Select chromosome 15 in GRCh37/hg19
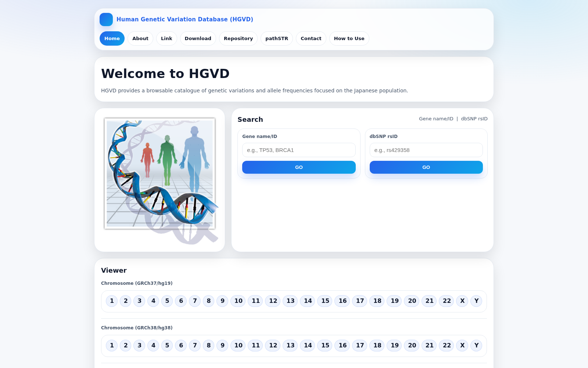Image resolution: width=588 pixels, height=368 pixels. [325, 301]
